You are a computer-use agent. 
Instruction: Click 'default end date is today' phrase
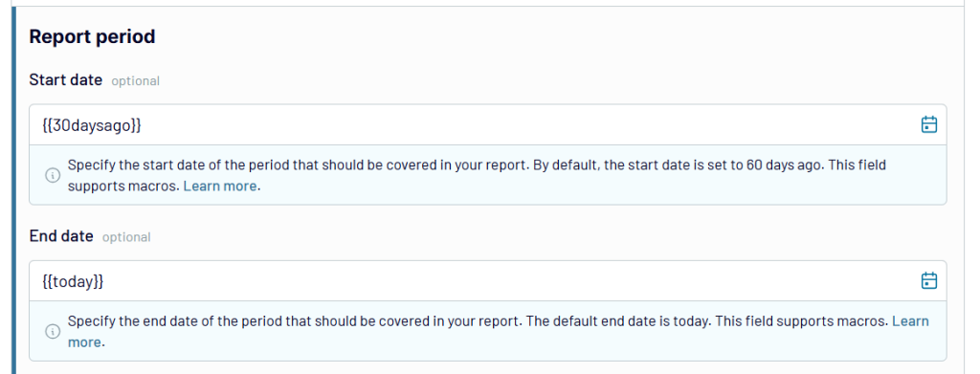click(x=633, y=321)
